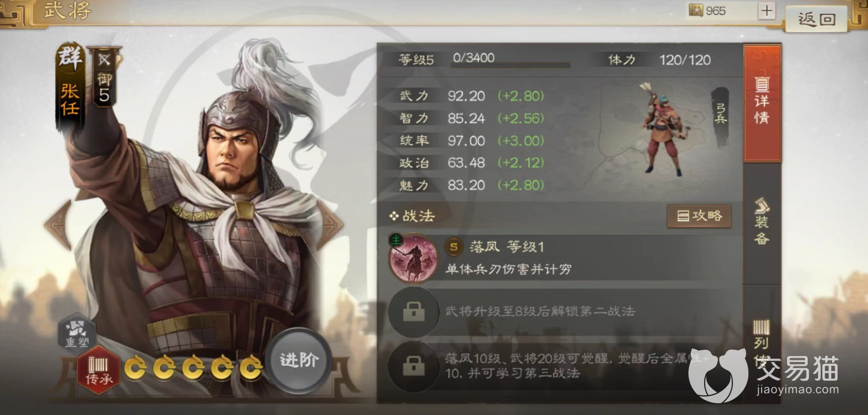Viewport: 868px width, 415px height.
Task: Click the 攻略 guide button
Action: coord(699,216)
